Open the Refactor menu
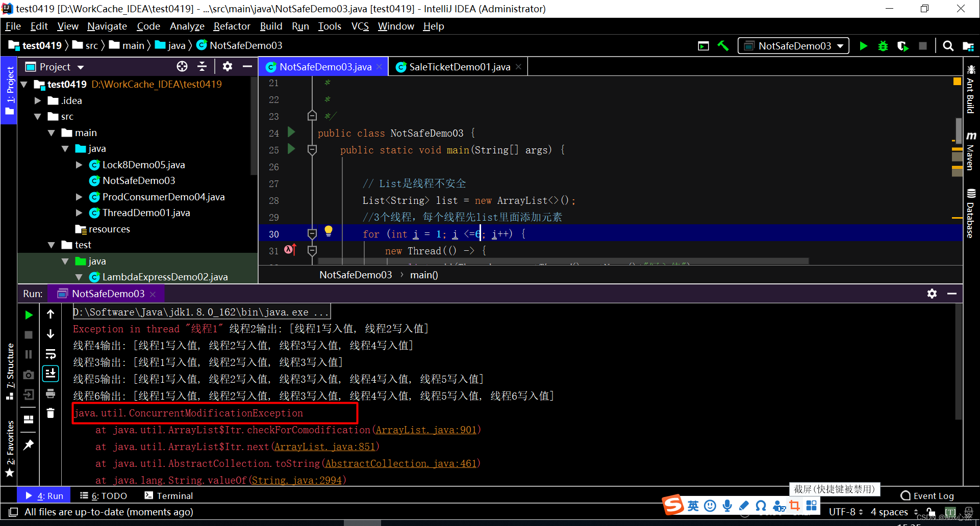This screenshot has width=980, height=526. pos(232,26)
